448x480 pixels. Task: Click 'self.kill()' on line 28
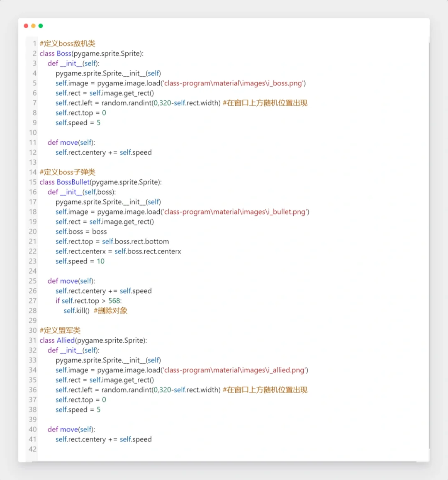point(76,311)
